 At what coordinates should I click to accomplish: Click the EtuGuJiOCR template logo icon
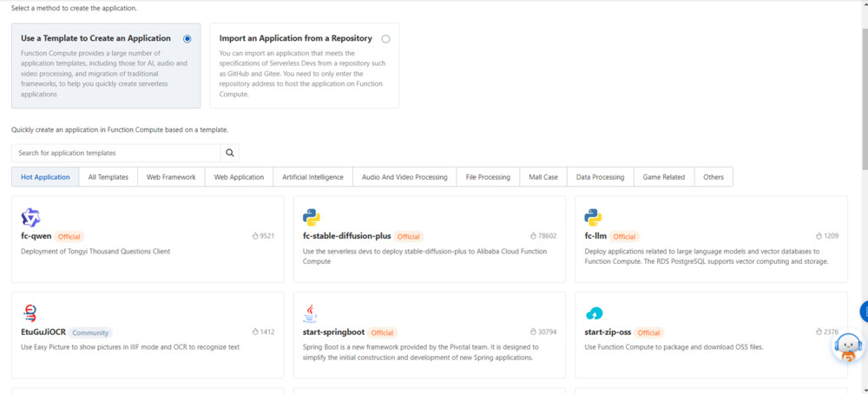(30, 313)
